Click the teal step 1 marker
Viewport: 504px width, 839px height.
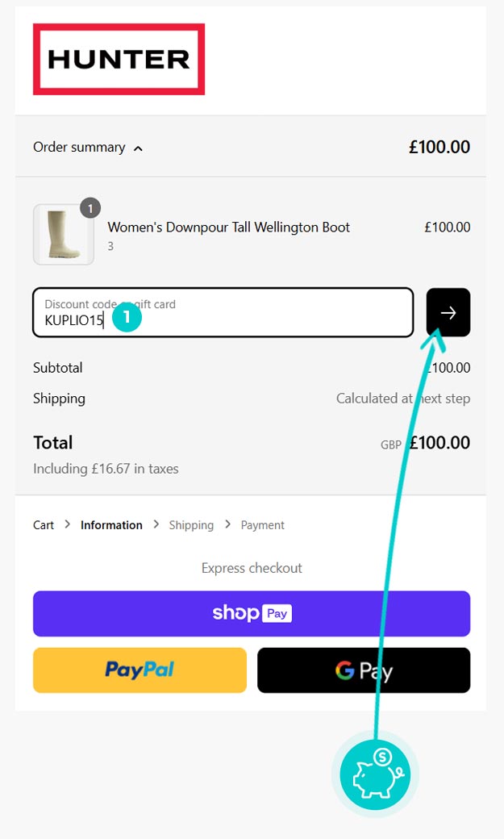click(127, 317)
